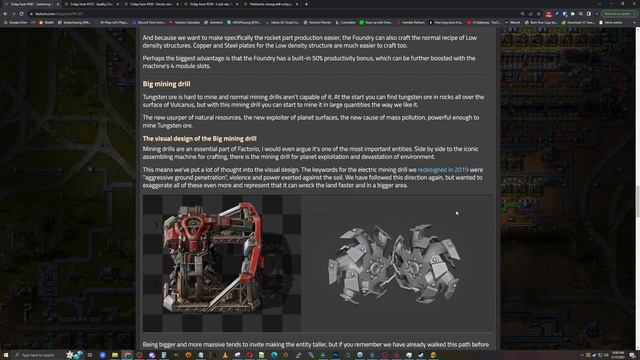The height and width of the screenshot is (360, 640).
Task: Open the Discord Time Converter bookmark
Action: pos(149,22)
